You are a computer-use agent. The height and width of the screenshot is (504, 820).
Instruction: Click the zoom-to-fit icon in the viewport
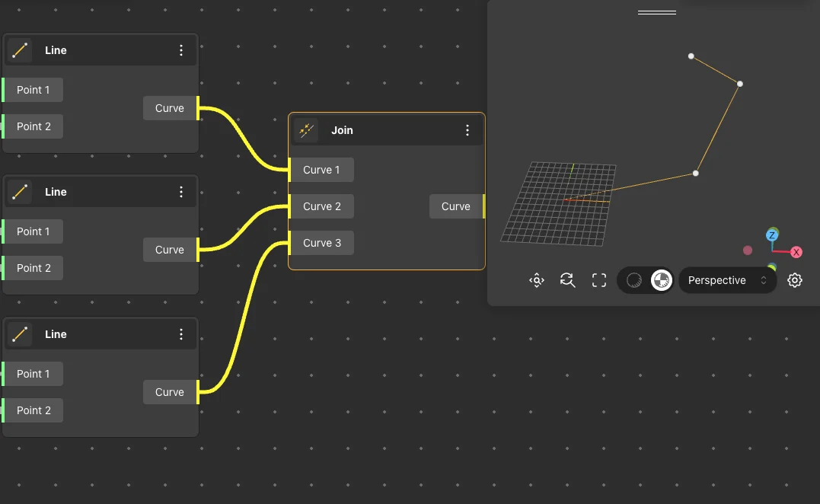[x=537, y=280]
